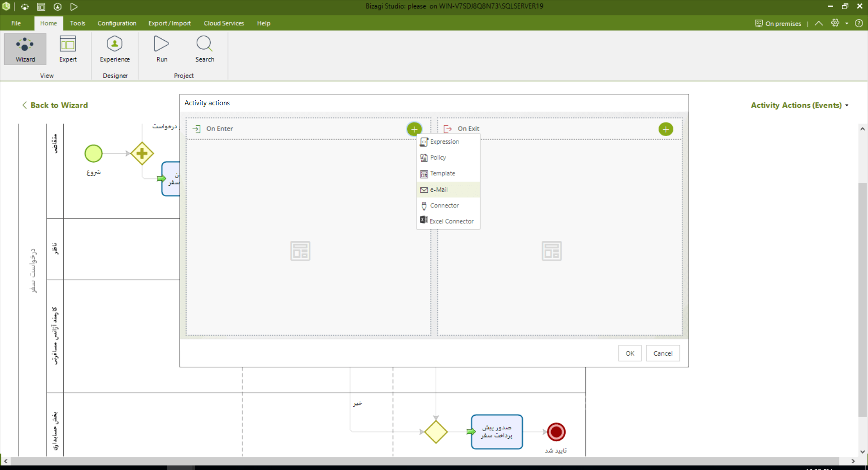The image size is (868, 470).
Task: Open the Cloud Services ribbon tab
Action: tap(224, 23)
